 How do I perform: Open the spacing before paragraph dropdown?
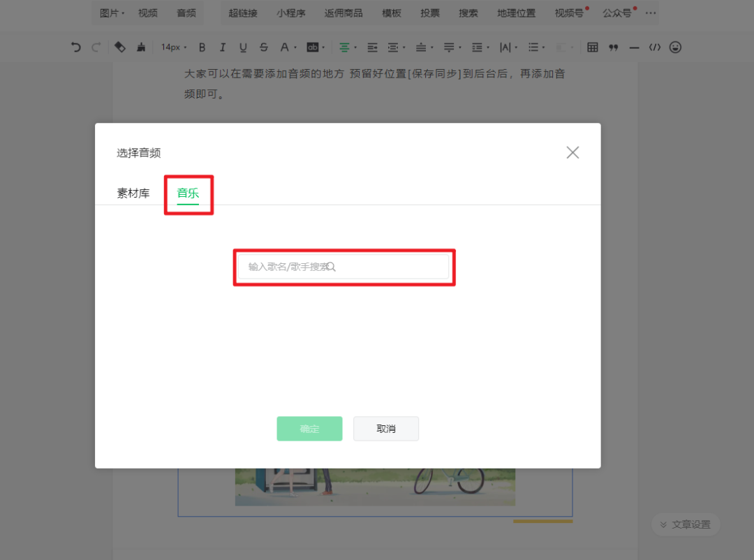coord(424,47)
